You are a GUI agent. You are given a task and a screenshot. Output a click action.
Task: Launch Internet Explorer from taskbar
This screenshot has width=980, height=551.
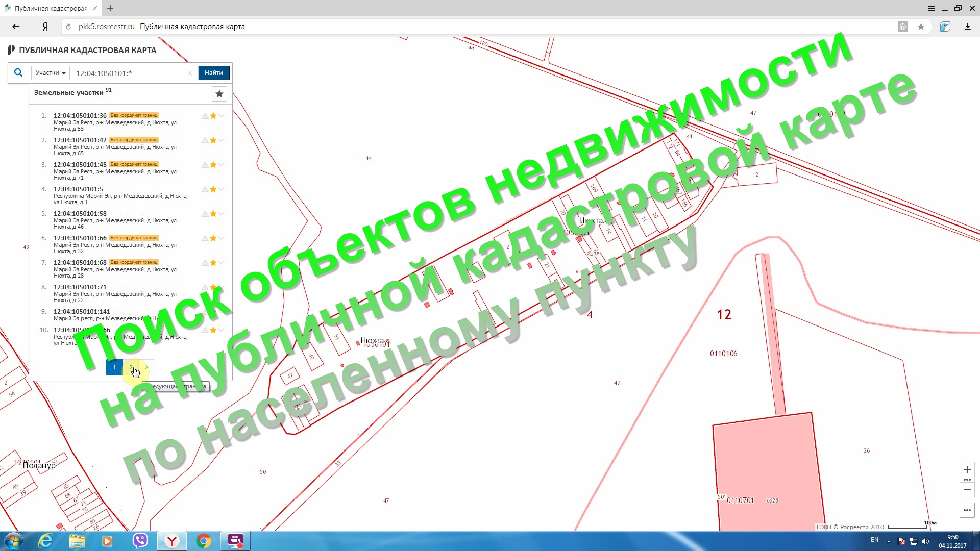coord(45,541)
